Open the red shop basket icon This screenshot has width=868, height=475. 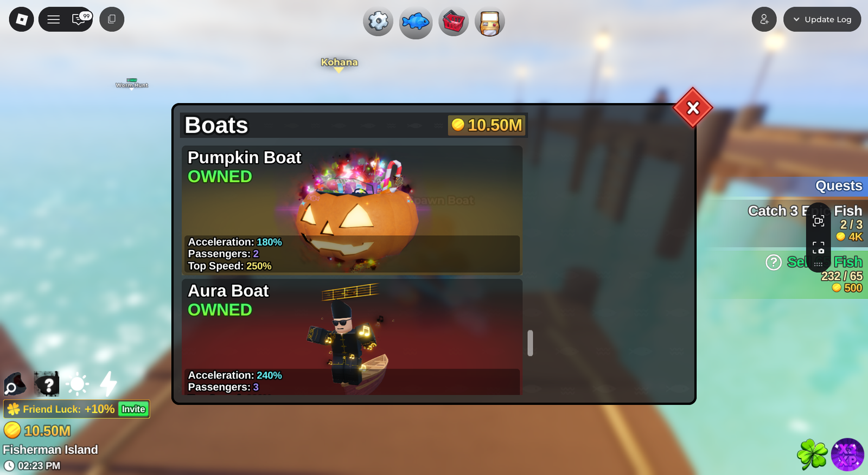tap(454, 22)
